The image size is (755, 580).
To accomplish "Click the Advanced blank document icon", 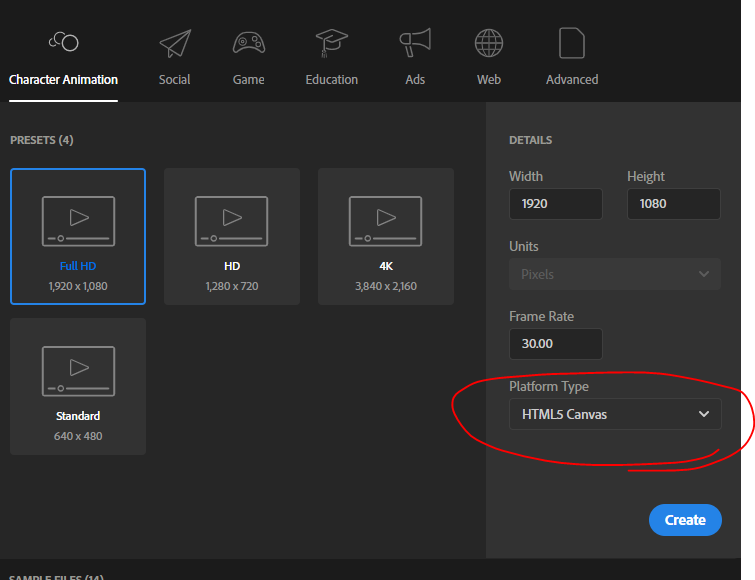I will pyautogui.click(x=572, y=43).
